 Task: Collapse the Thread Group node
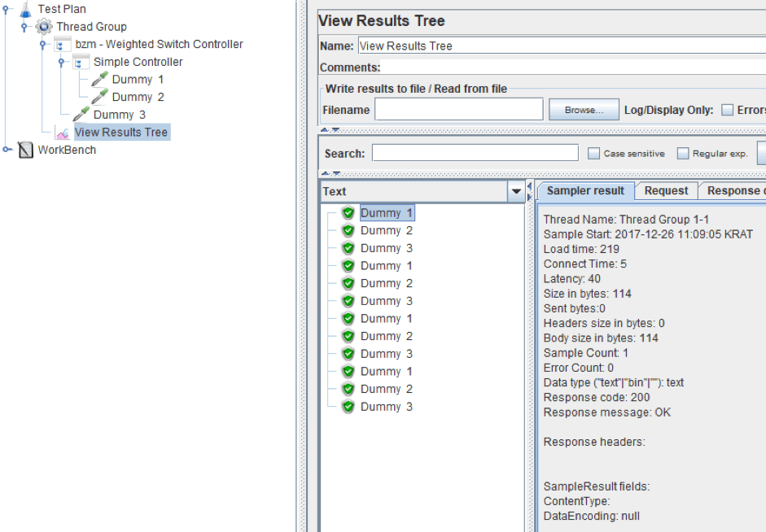point(24,27)
